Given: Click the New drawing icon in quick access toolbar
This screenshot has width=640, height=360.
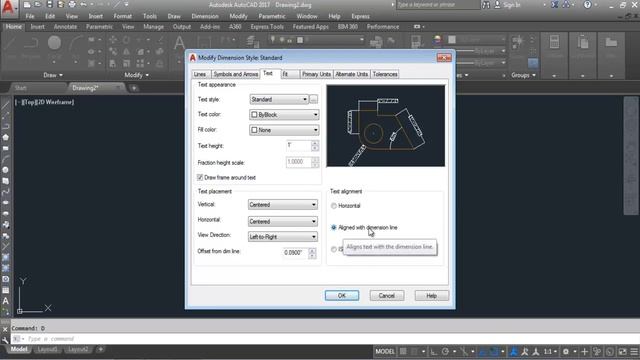Looking at the screenshot, I should coord(27,5).
